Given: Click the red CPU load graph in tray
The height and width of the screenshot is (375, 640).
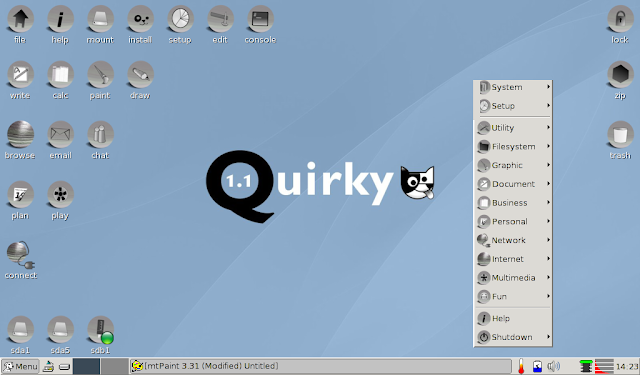Looking at the screenshot, I should point(604,366).
